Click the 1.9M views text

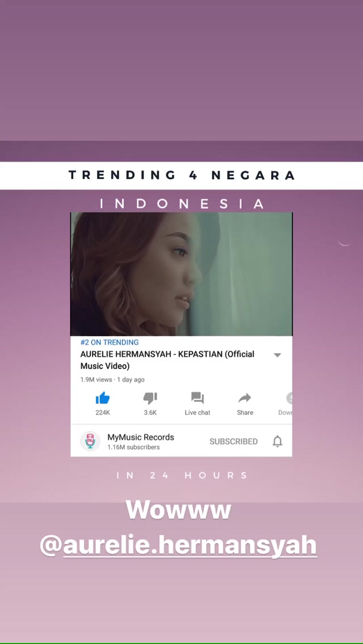(96, 379)
